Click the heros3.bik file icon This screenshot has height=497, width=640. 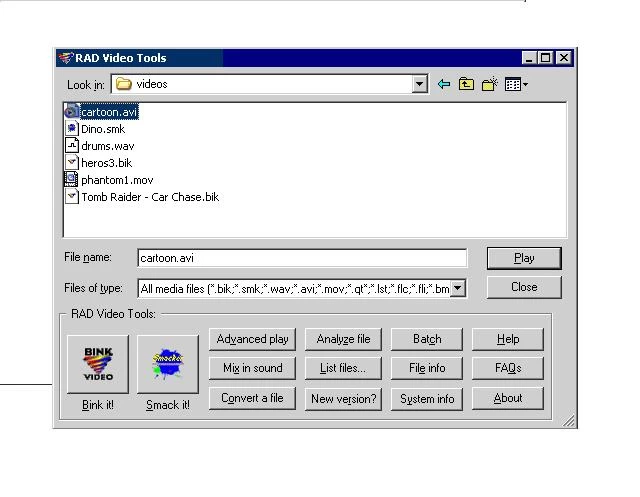coord(72,162)
